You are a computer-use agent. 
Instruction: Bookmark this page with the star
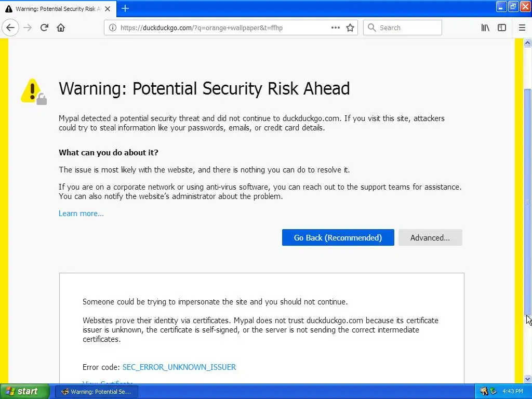350,28
